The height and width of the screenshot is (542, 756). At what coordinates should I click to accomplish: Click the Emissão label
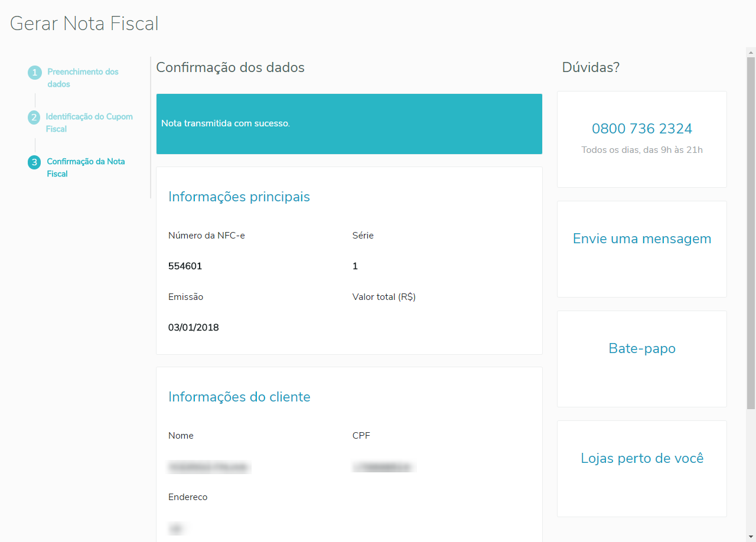pyautogui.click(x=185, y=297)
